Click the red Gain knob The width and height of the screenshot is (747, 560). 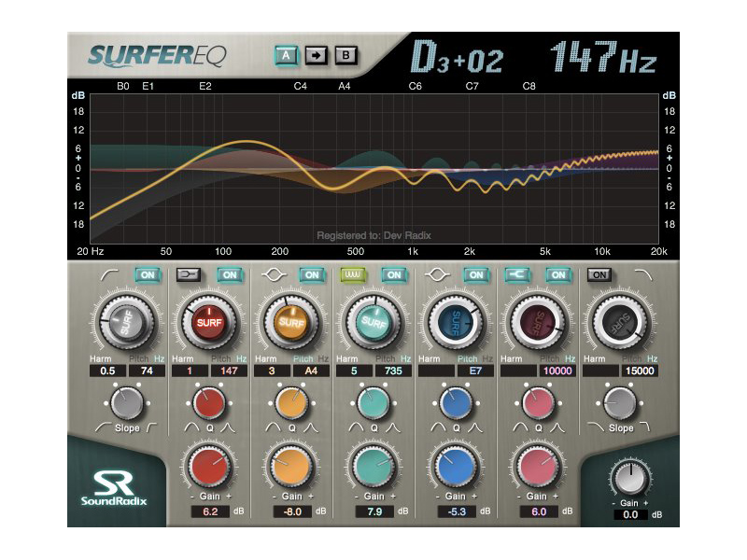208,467
